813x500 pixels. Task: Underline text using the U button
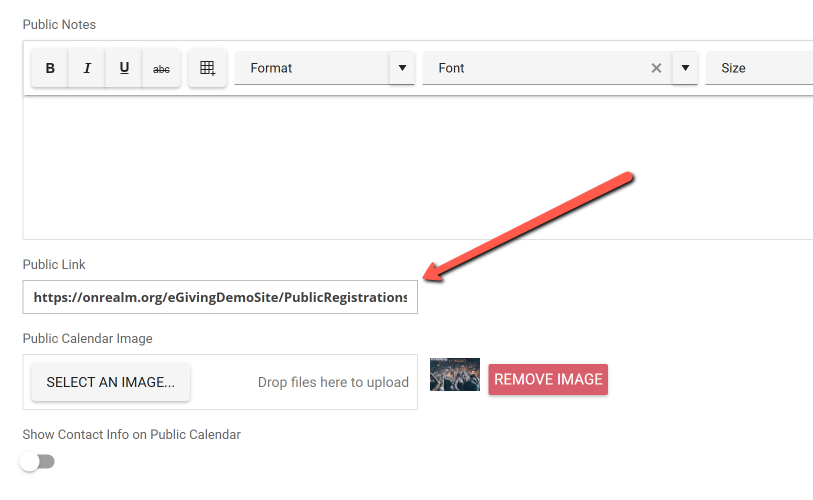(124, 68)
